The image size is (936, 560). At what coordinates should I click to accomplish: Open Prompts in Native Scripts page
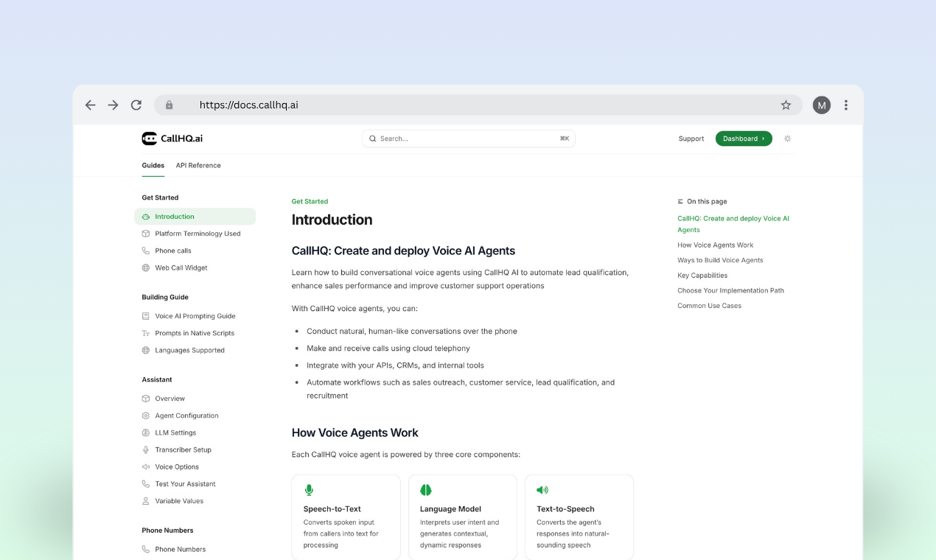coord(195,333)
